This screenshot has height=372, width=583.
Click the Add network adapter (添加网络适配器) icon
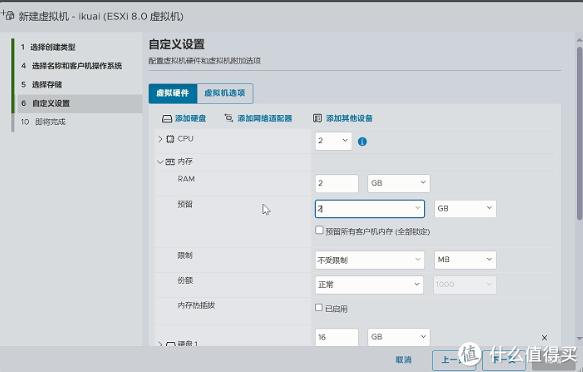tap(229, 118)
